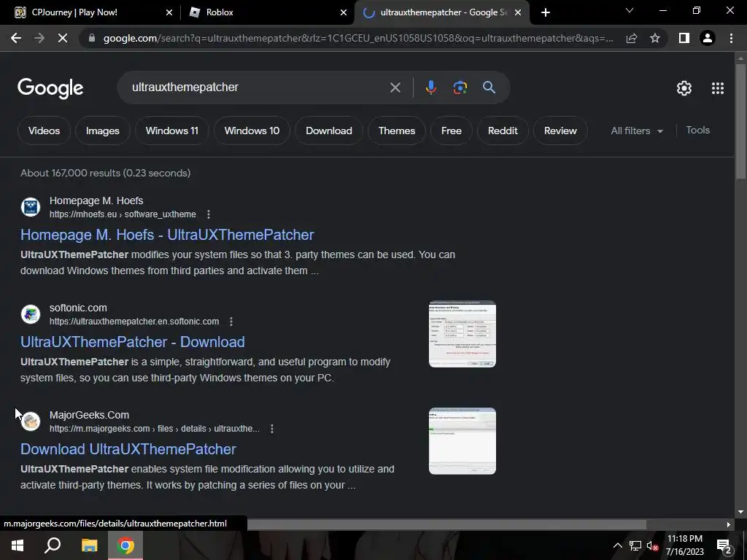Apply the Reddit filter chip

tap(503, 131)
